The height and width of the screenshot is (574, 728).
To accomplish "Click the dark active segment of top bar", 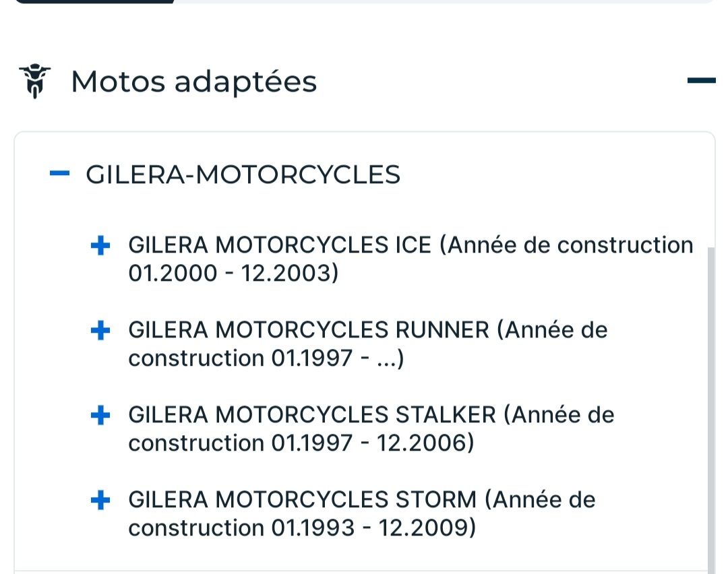I will click(x=94, y=1).
